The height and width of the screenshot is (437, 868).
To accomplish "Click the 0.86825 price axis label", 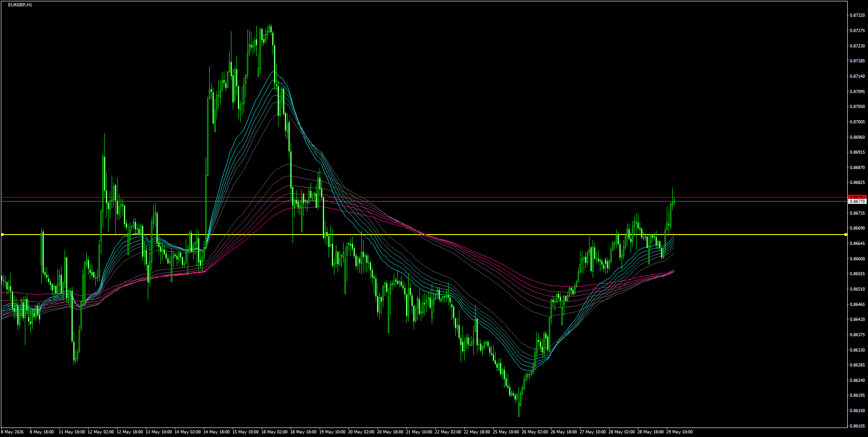I will point(858,183).
